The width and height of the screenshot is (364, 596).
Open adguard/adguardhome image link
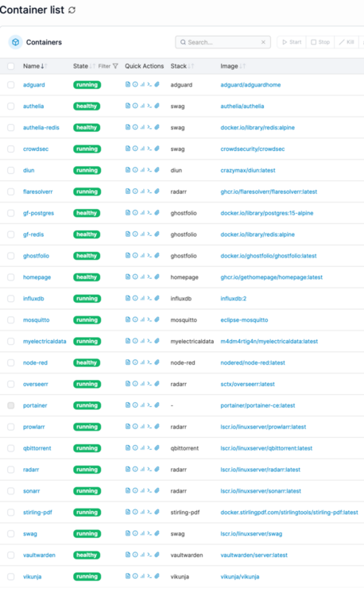click(250, 85)
